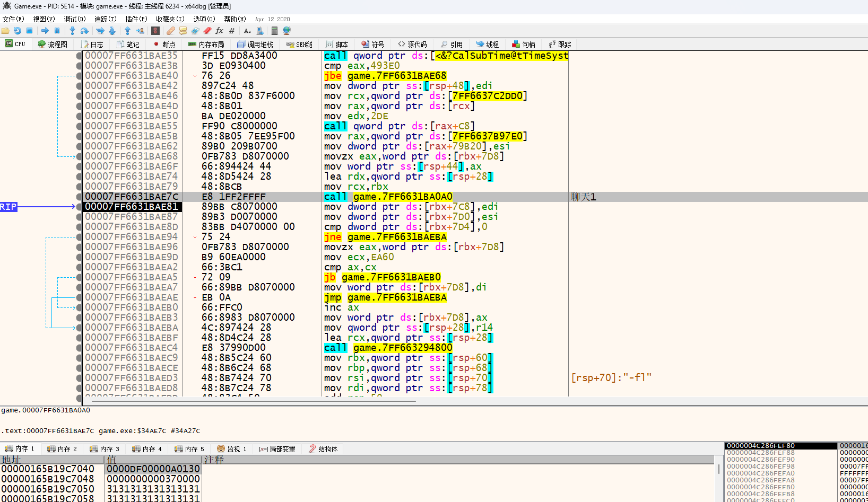Open the Scylla plugin icon
868x502 pixels.
point(155,31)
